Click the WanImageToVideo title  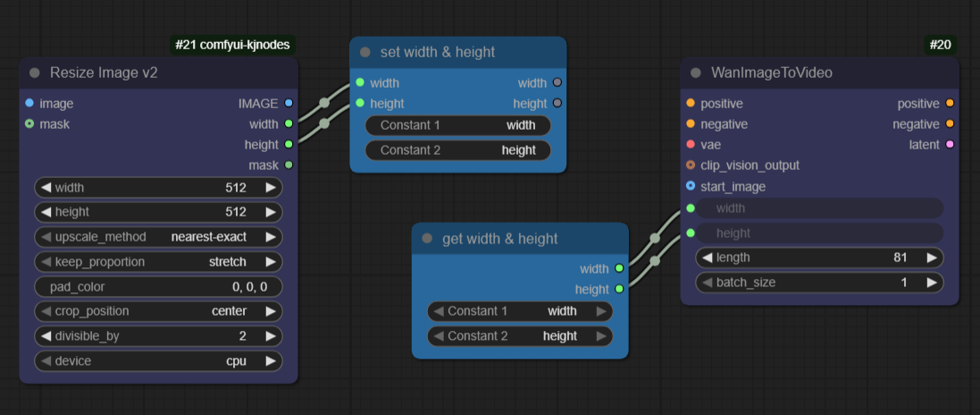click(771, 72)
